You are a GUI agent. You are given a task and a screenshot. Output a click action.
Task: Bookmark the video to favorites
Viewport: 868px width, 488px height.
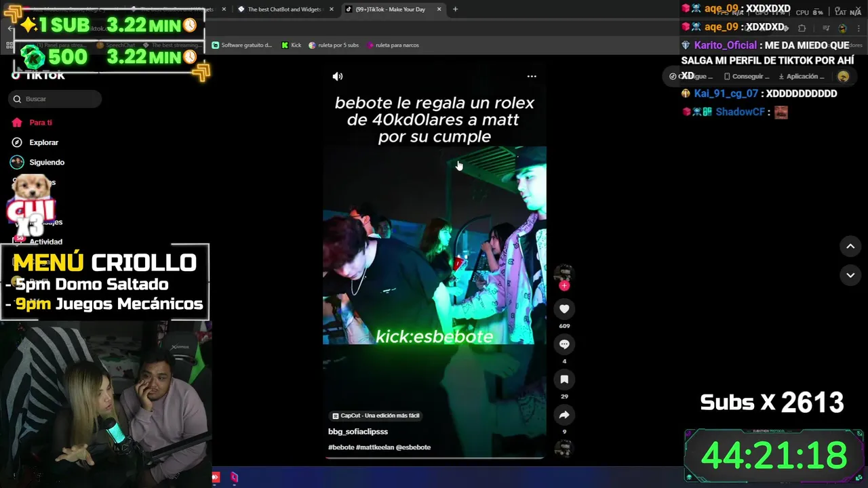tap(564, 380)
